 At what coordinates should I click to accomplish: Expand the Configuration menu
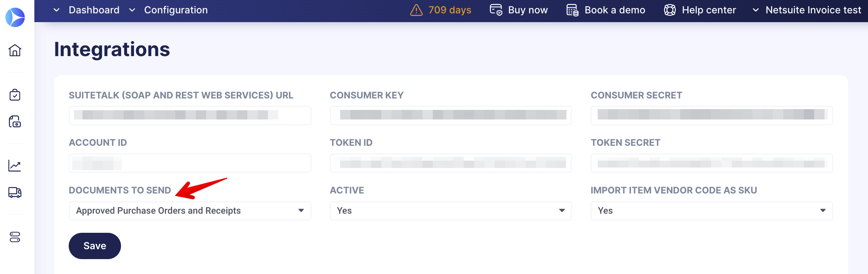tap(176, 10)
